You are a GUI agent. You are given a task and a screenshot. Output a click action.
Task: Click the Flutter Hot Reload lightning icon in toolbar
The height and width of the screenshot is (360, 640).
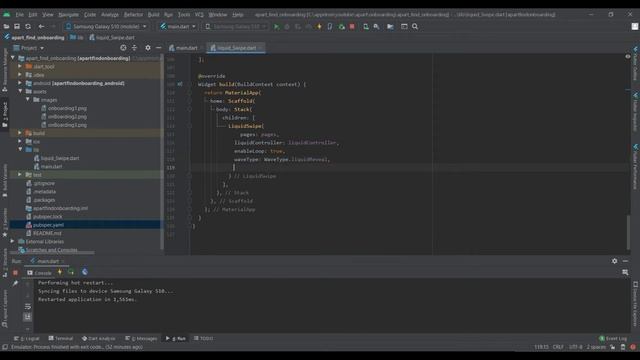click(319, 27)
